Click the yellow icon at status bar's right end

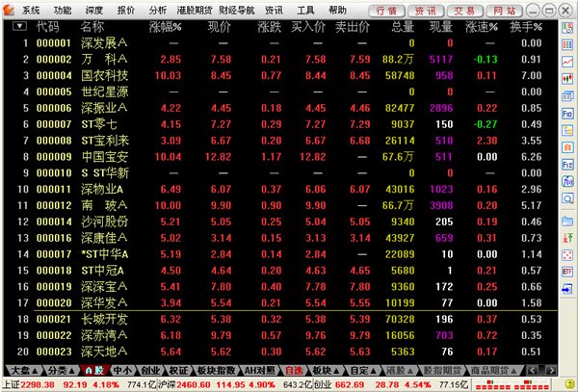[x=570, y=385]
